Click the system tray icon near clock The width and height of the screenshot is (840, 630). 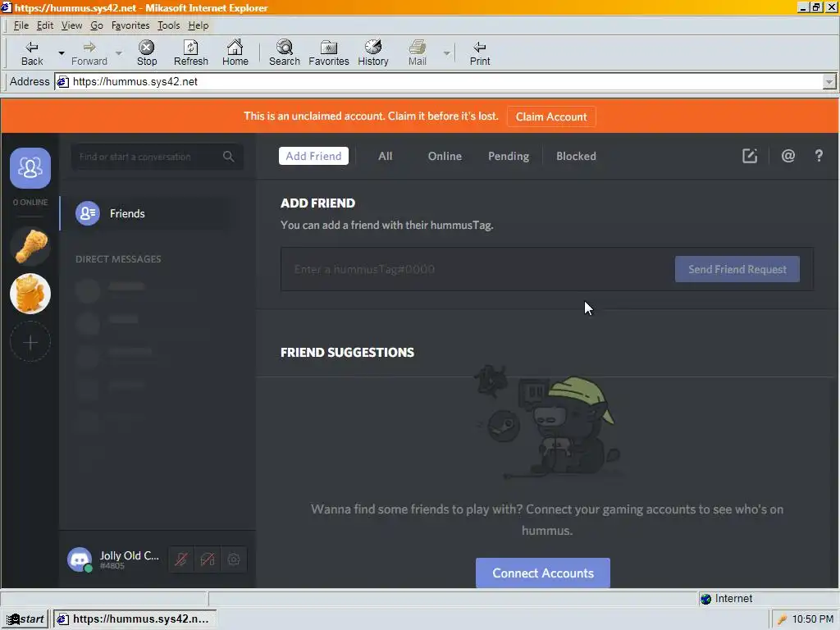click(x=782, y=619)
